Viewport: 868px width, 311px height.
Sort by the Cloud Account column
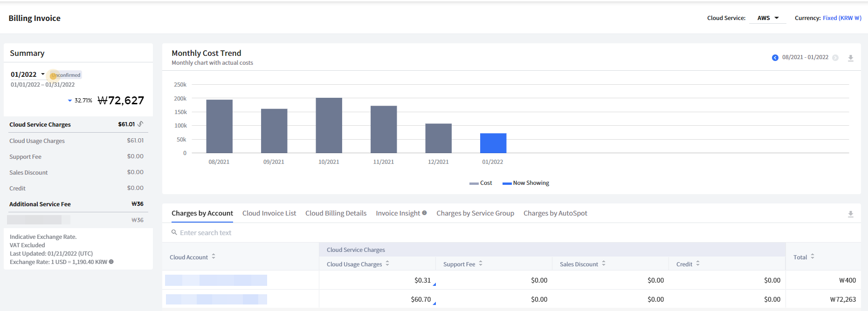(x=214, y=257)
